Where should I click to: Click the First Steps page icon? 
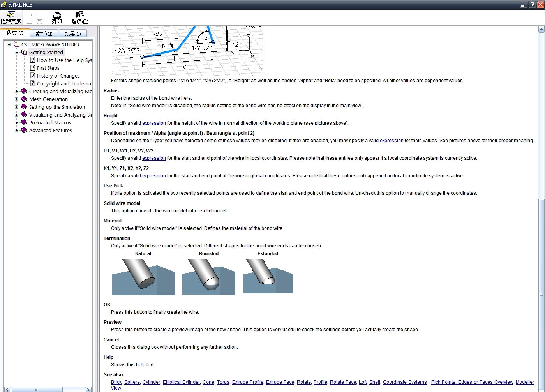coord(33,68)
